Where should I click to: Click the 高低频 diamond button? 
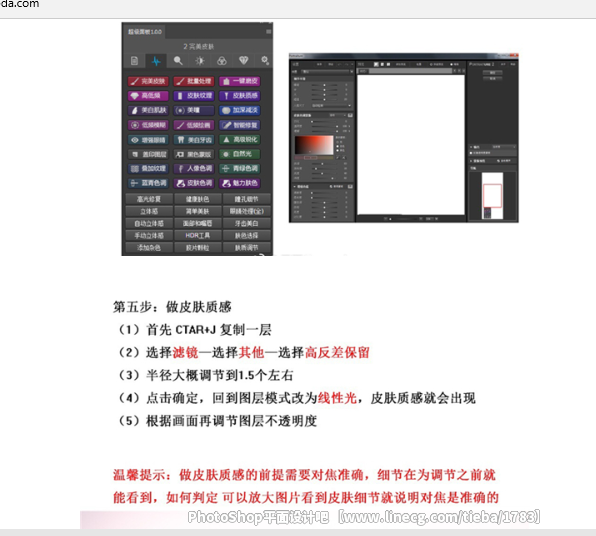click(148, 95)
